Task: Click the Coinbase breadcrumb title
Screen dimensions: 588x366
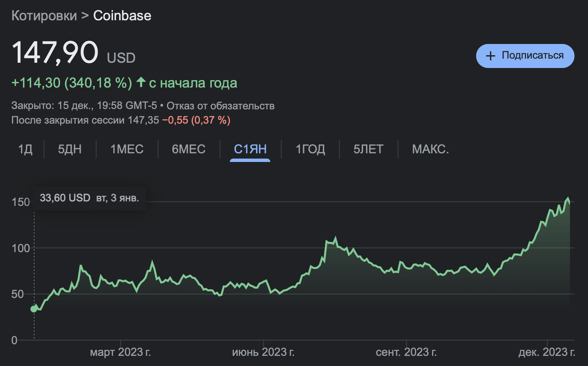Action: (122, 16)
